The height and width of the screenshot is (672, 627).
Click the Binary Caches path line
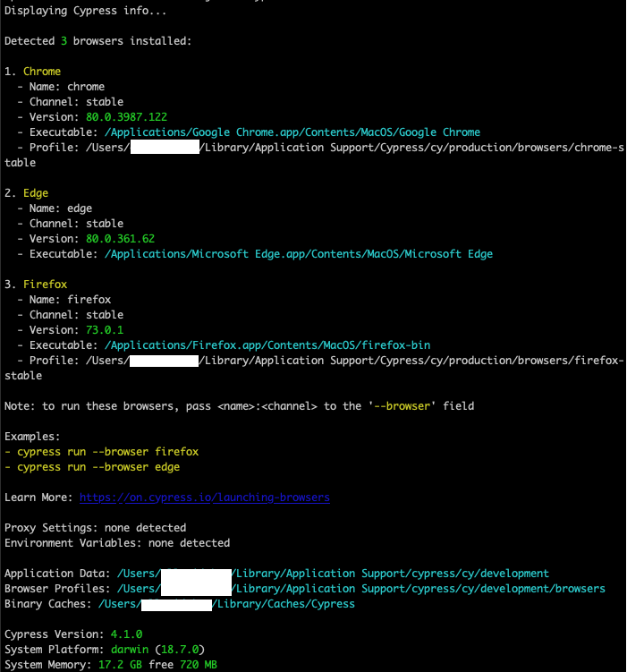[x=180, y=604]
